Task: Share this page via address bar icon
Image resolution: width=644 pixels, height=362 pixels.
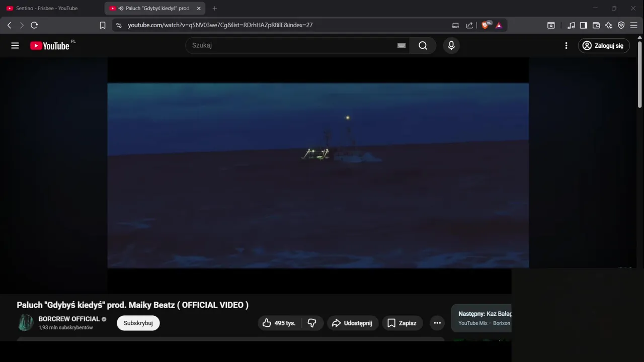Action: [x=469, y=25]
